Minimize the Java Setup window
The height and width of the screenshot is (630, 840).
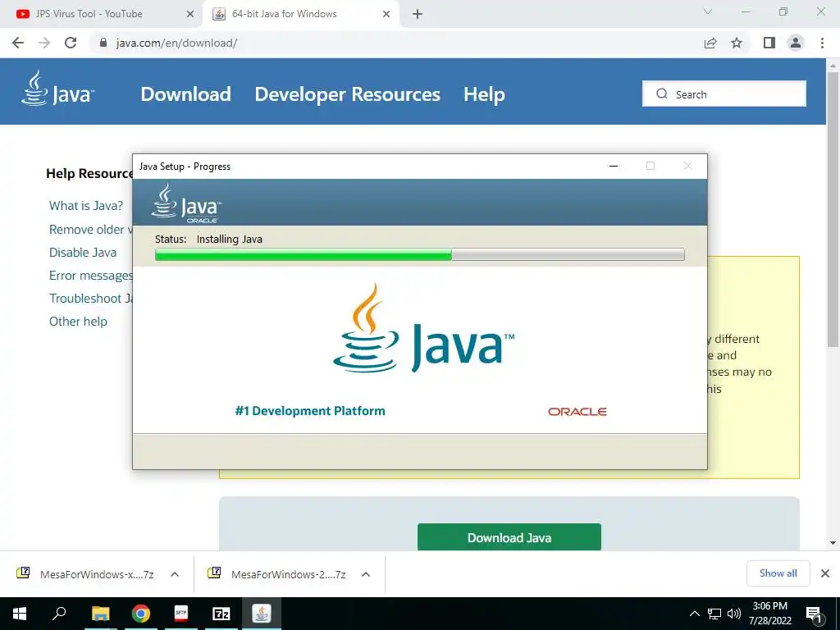pos(614,166)
